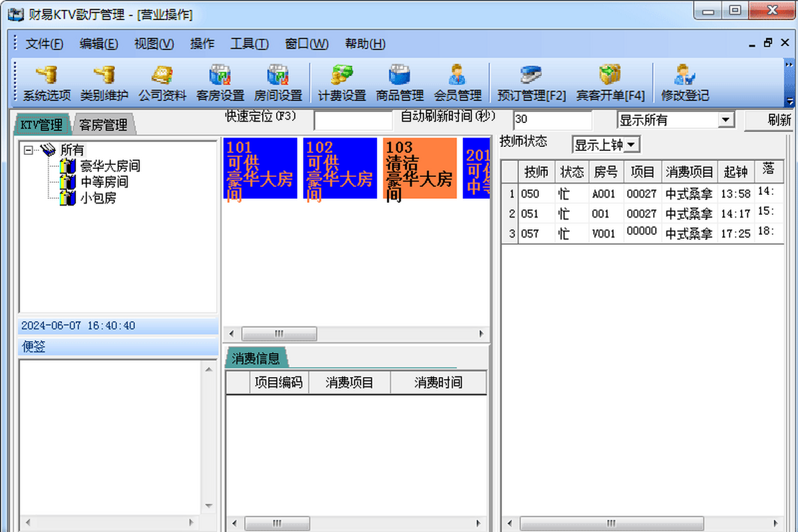Open 商品管理 toolbar icon
The height and width of the screenshot is (532, 798).
point(400,83)
